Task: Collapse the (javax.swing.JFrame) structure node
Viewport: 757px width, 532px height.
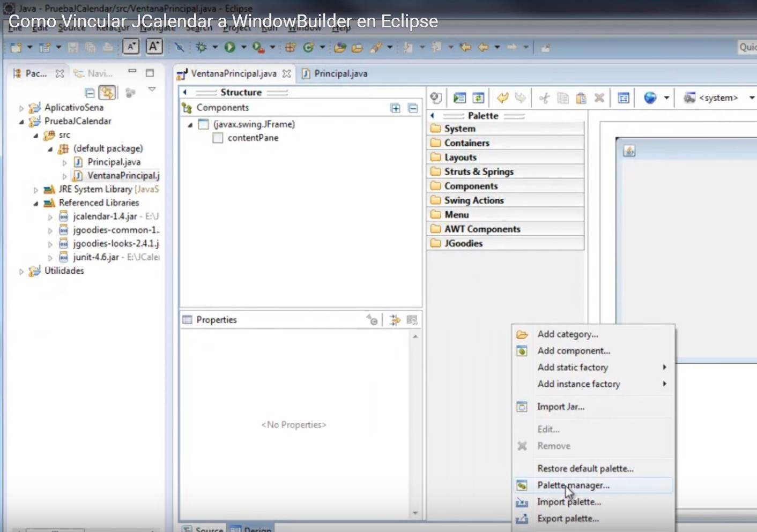Action: coord(190,125)
